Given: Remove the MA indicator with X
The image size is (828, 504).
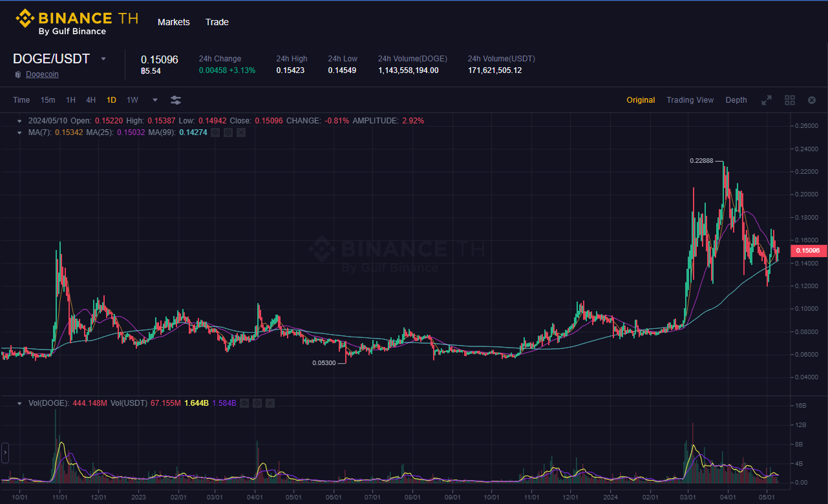Looking at the screenshot, I should (x=241, y=132).
